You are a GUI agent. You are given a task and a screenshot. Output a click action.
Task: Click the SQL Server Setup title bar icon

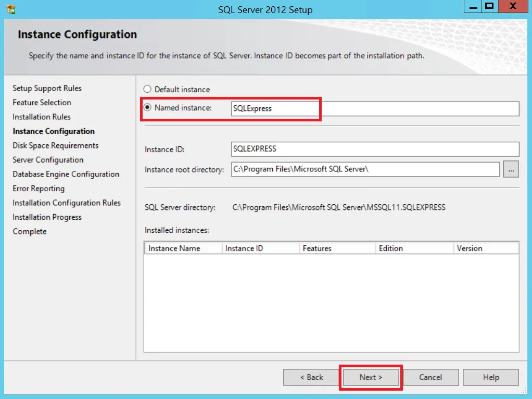click(x=10, y=9)
